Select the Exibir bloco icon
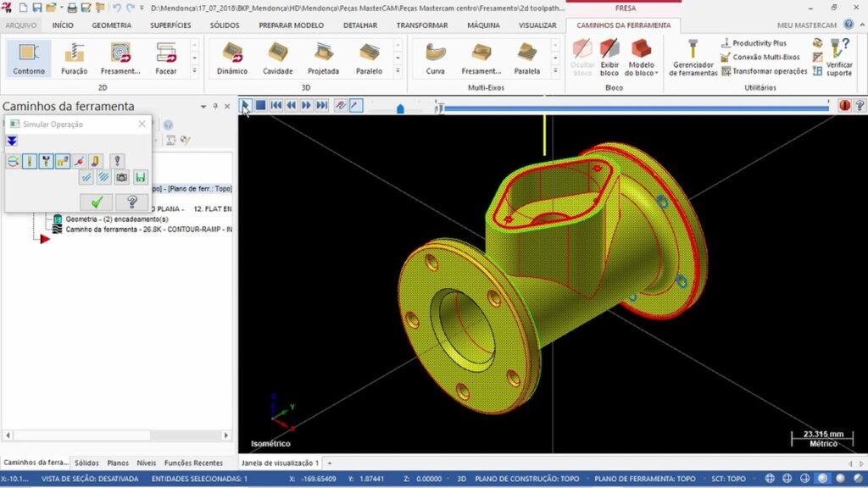 tap(609, 58)
